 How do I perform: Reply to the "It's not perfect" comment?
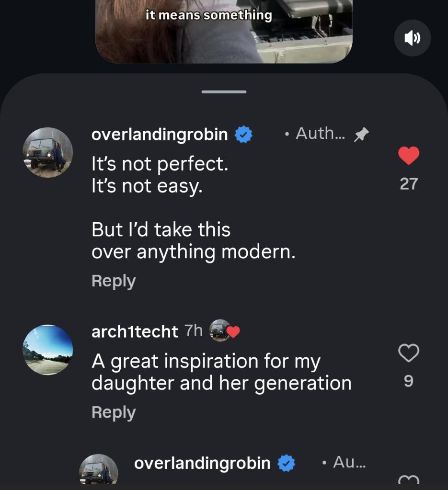click(x=114, y=281)
